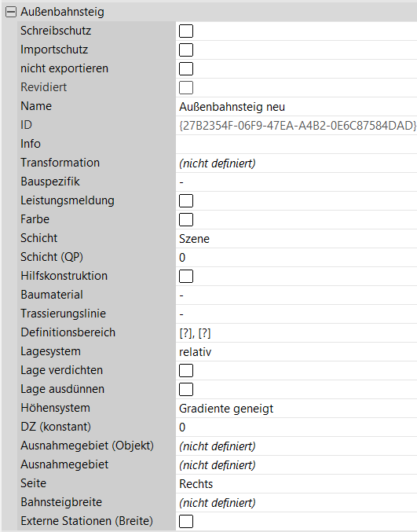Viewport: 417px width, 532px height.
Task: Edit the Name field Außenbahnsteig neu
Action: [x=296, y=107]
